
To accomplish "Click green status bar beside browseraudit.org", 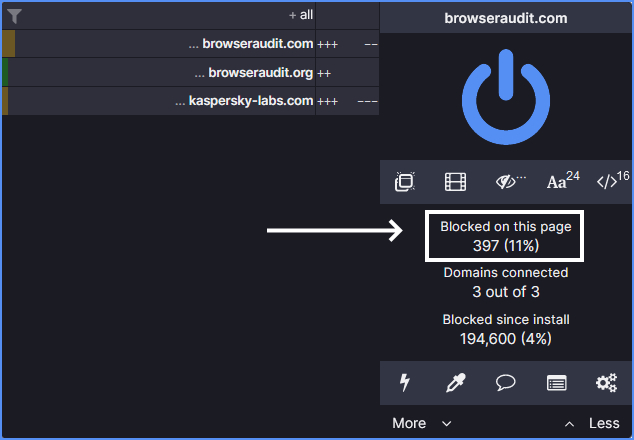I will pos(5,72).
